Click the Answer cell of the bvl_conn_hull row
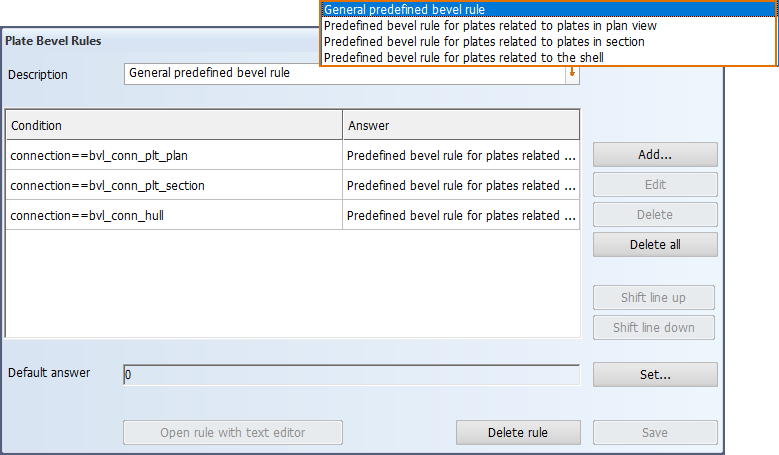 (x=461, y=216)
